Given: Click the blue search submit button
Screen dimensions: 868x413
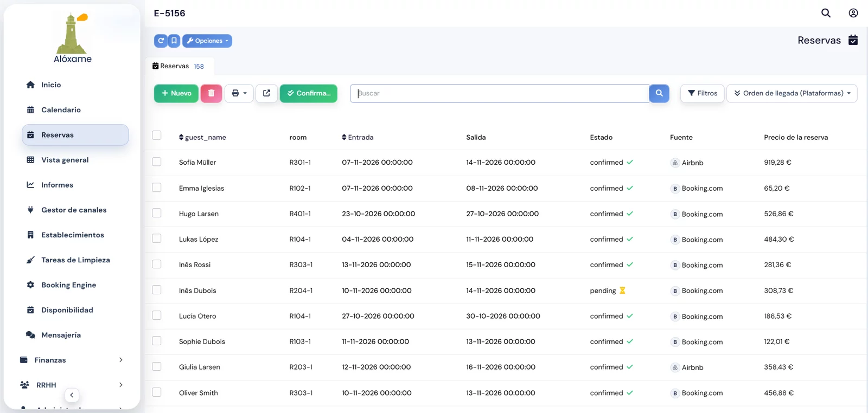Looking at the screenshot, I should [x=659, y=93].
